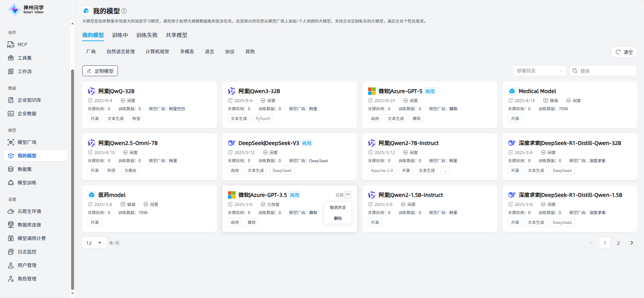The width and height of the screenshot is (644, 298).
Task: Open 数据集 database icon
Action: click(x=11, y=169)
